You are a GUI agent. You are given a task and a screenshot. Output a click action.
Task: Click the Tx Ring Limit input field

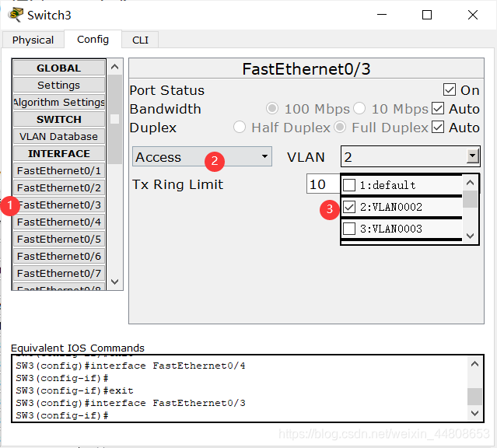324,184
